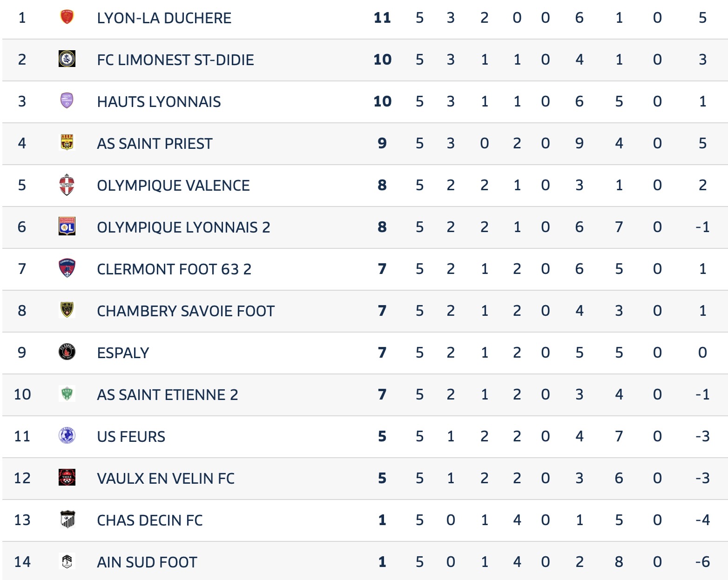Click the FC Limonest St-Didie club logo
Screen dimensions: 728x580
click(x=67, y=59)
